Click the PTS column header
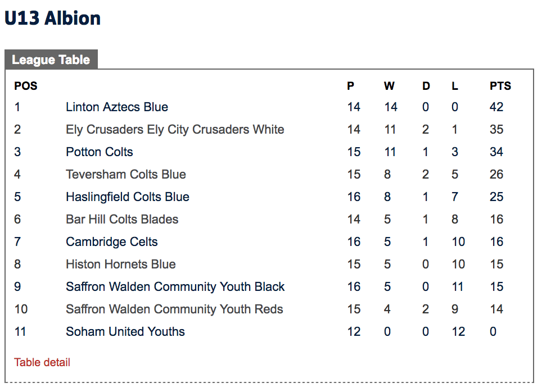The width and height of the screenshot is (542, 392). click(x=500, y=86)
